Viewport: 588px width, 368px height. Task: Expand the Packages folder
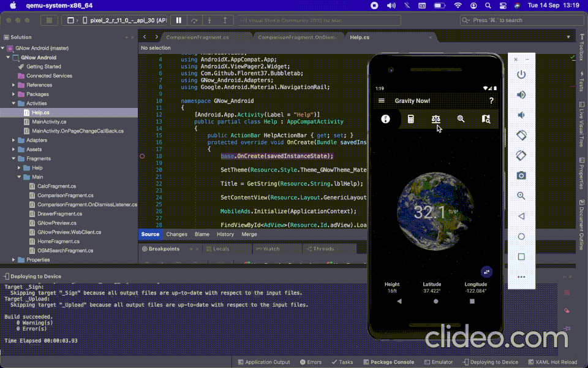click(x=13, y=94)
